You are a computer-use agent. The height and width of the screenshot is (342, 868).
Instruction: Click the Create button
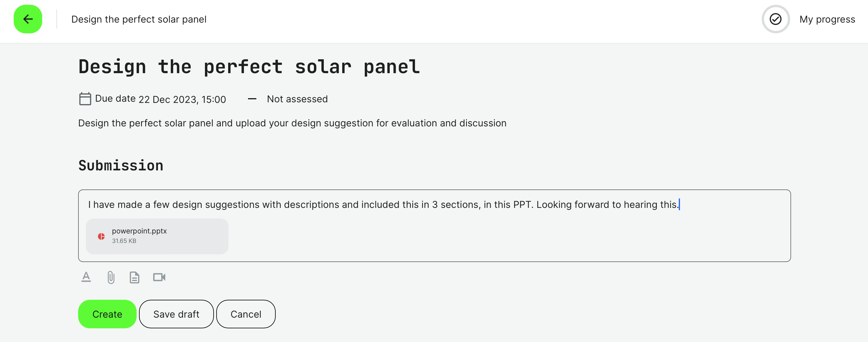[x=107, y=314]
